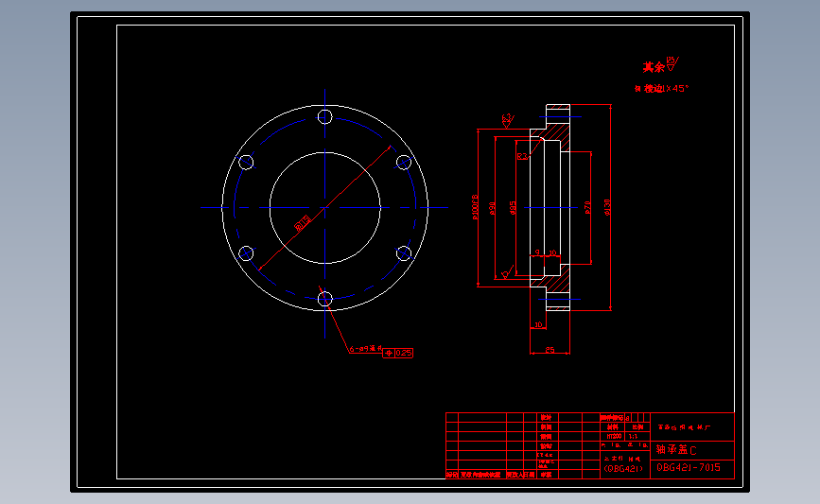Click the 6-φ9 hole callout text

366,348
